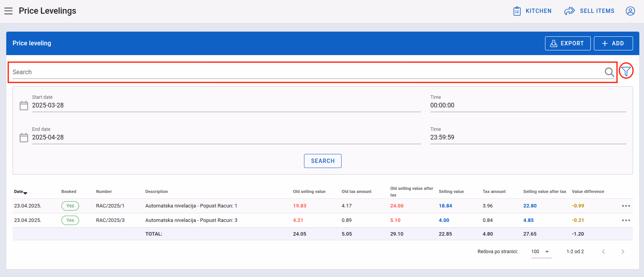Click the magnifier search icon
The width and height of the screenshot is (644, 277).
click(609, 72)
